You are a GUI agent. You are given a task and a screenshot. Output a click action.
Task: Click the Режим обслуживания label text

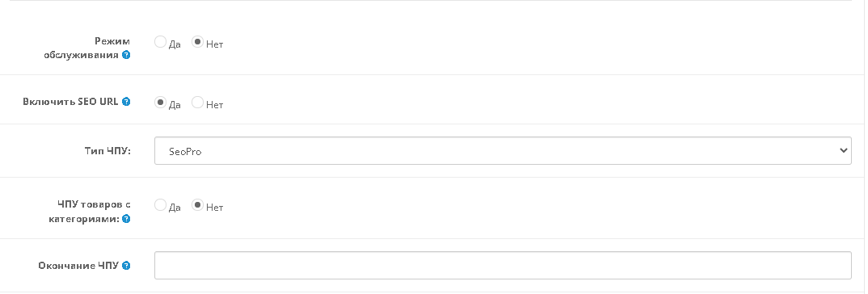pyautogui.click(x=87, y=48)
